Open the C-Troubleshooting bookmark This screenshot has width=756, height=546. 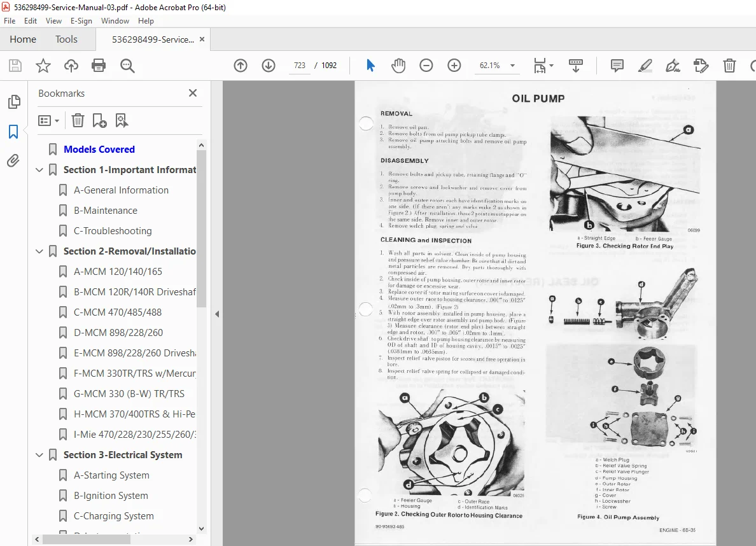[113, 231]
